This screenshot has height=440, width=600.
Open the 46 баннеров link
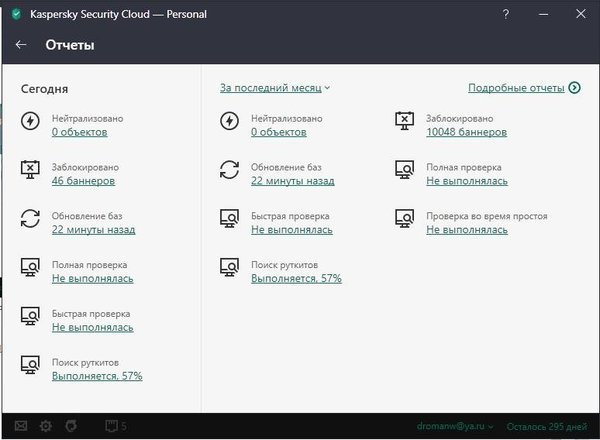point(83,181)
